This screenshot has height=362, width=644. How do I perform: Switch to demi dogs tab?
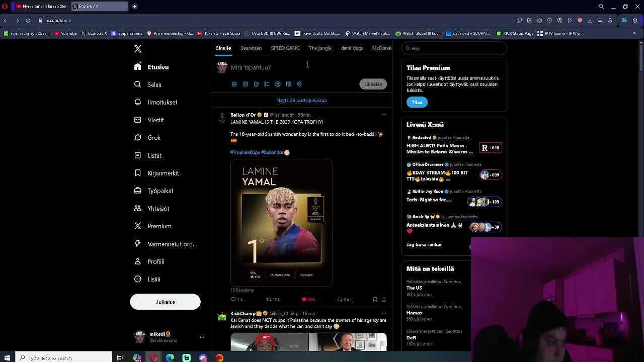tap(352, 48)
